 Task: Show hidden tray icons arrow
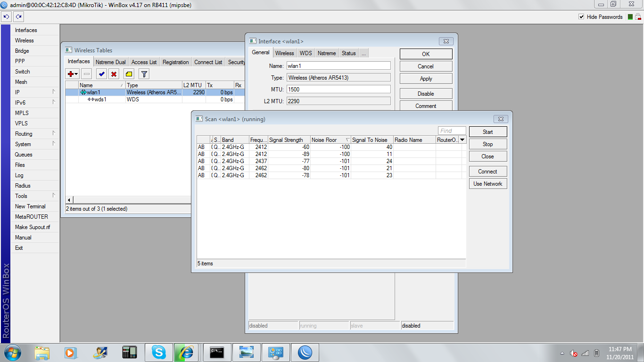point(562,353)
